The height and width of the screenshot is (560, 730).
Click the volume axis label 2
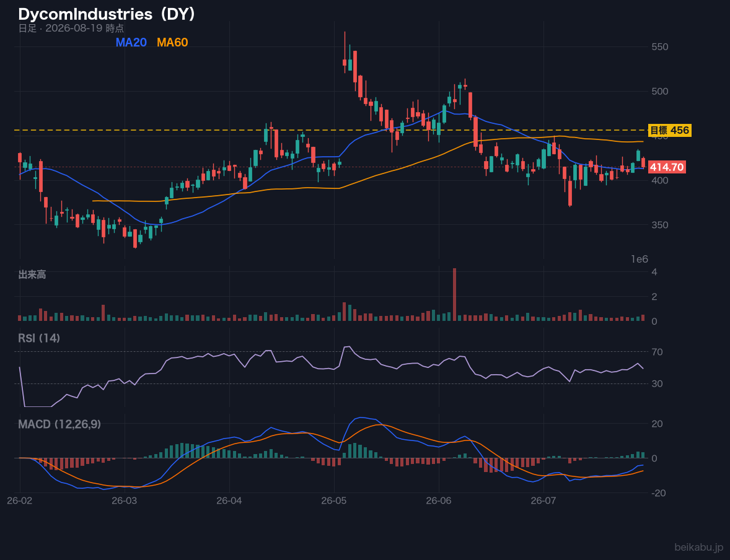click(x=654, y=297)
